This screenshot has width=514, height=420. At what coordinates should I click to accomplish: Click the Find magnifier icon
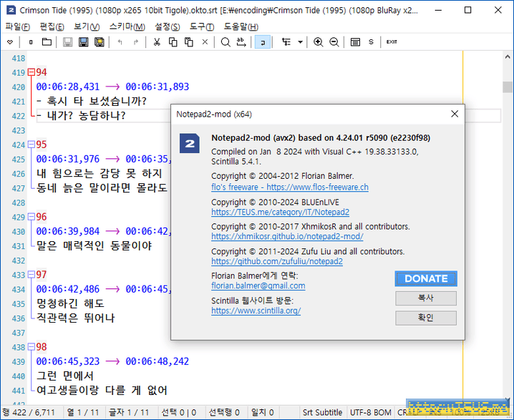pyautogui.click(x=226, y=42)
